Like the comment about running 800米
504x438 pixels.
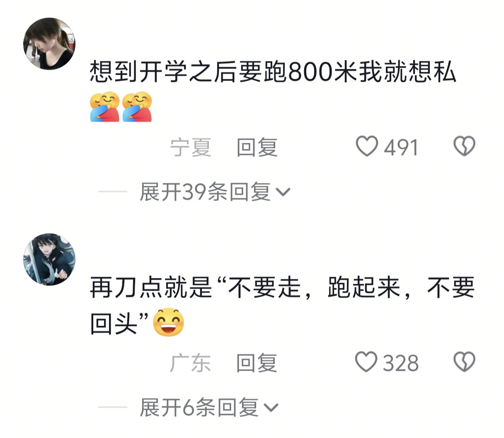click(367, 146)
